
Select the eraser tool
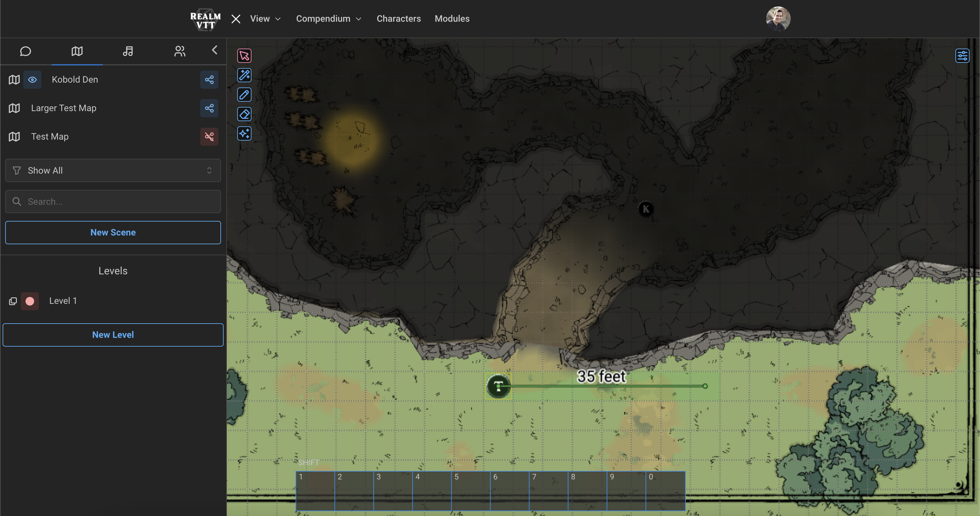click(244, 114)
